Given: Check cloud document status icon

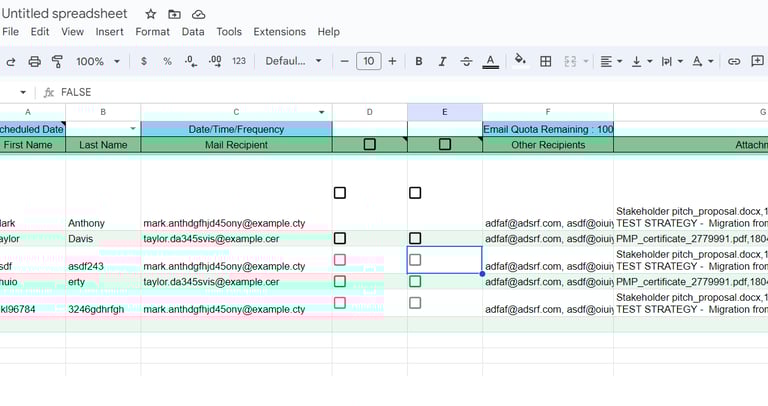Looking at the screenshot, I should pos(198,14).
